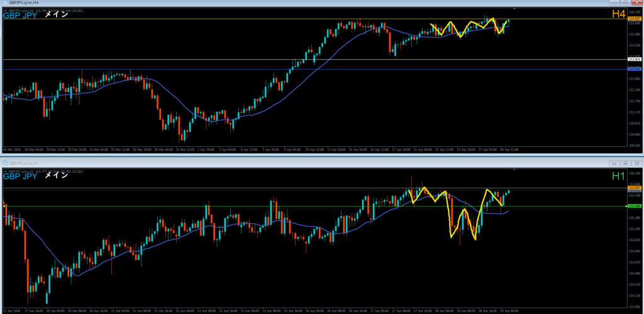Click the chart shift triangle on H1 chart
Viewport: 644px width, 314px height.
pyautogui.click(x=514, y=170)
